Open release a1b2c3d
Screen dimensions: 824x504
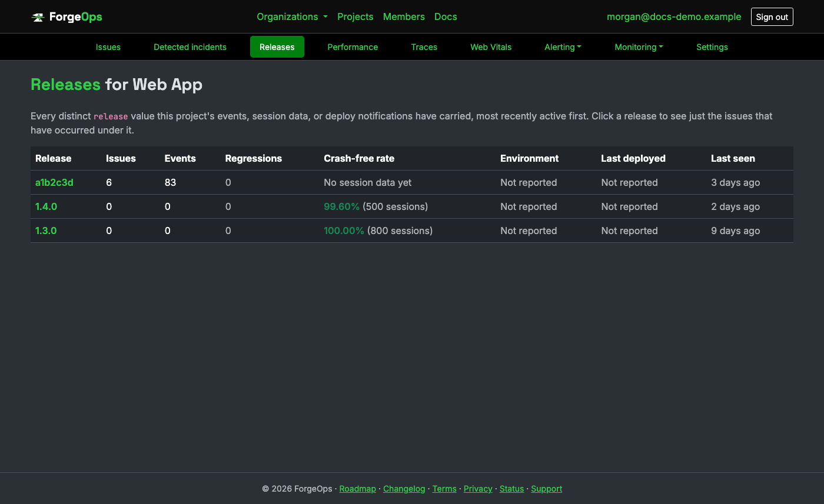[x=54, y=182]
